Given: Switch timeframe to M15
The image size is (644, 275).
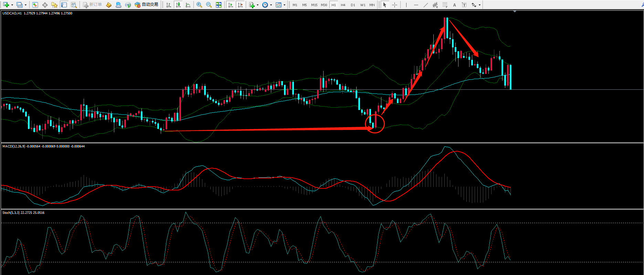Looking at the screenshot, I should click(x=314, y=5).
